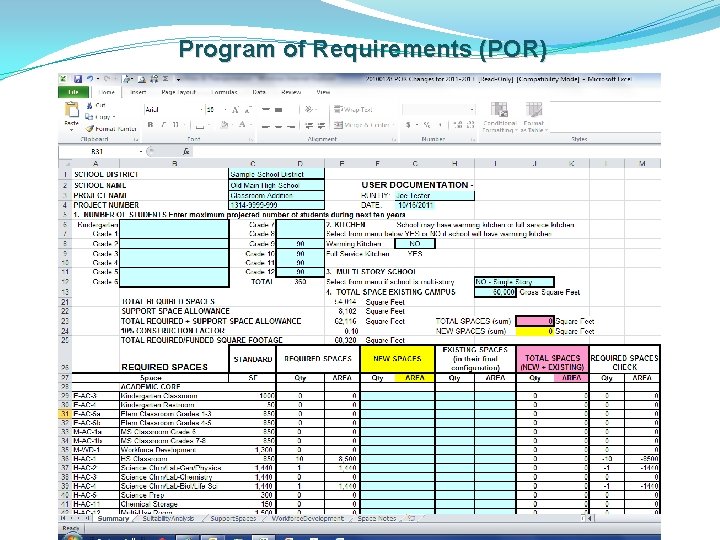Select the 'Old Main High School' cell
720x540 pixels.
click(x=276, y=185)
